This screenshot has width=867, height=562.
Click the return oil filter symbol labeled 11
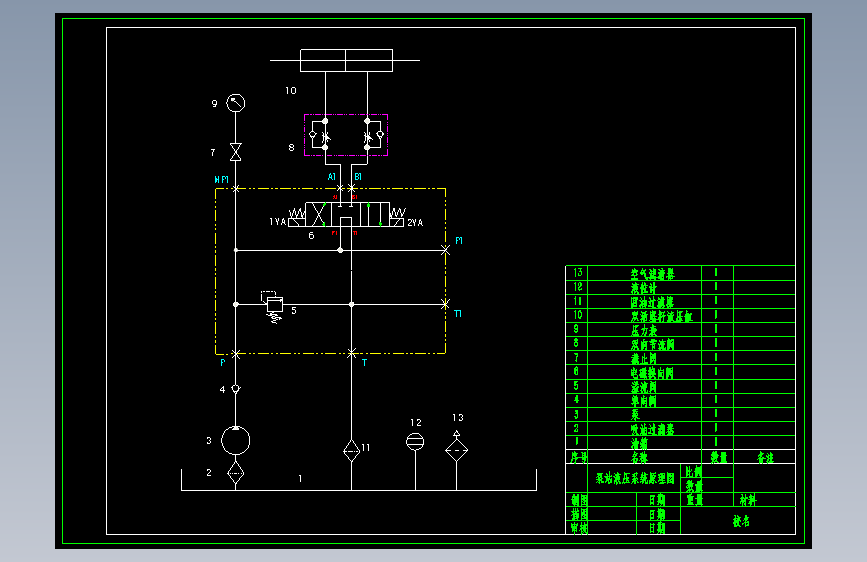click(x=352, y=451)
